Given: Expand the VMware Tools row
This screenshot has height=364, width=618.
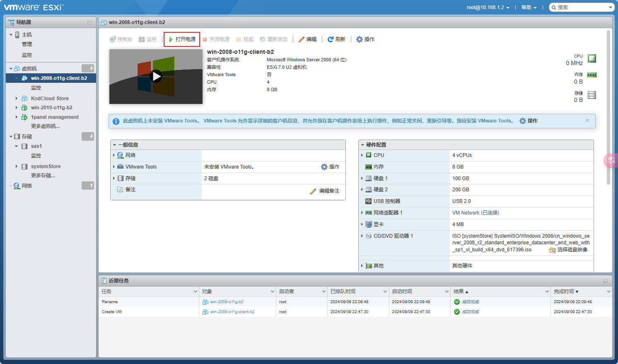Looking at the screenshot, I should [113, 167].
